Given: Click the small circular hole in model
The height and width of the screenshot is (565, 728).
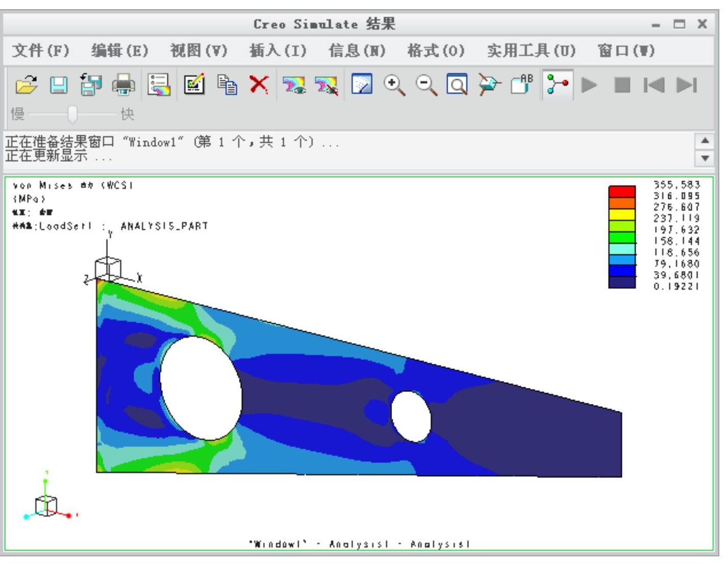Looking at the screenshot, I should 411,416.
